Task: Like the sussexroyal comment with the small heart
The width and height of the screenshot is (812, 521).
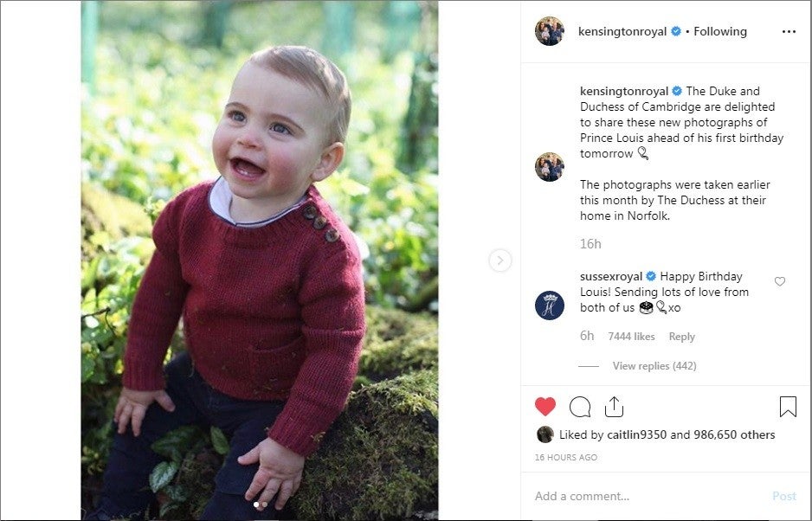Action: click(x=780, y=282)
